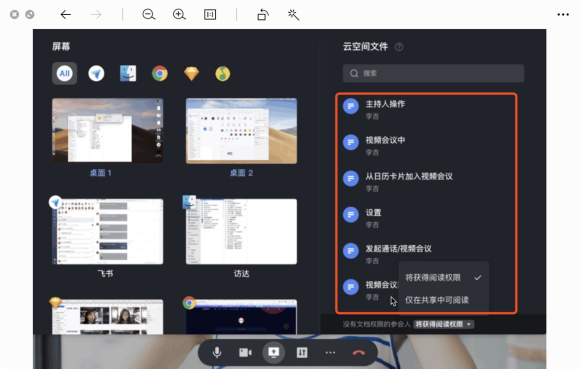Screen dimensions: 580x369
Task: Filter windows by Chrome icon
Action: [160, 73]
